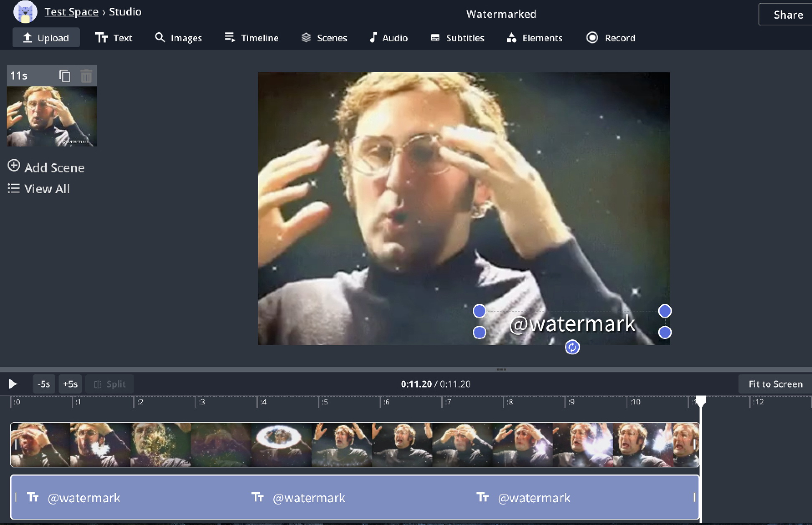812x525 pixels.
Task: Open the Subtitles tool
Action: click(x=457, y=38)
